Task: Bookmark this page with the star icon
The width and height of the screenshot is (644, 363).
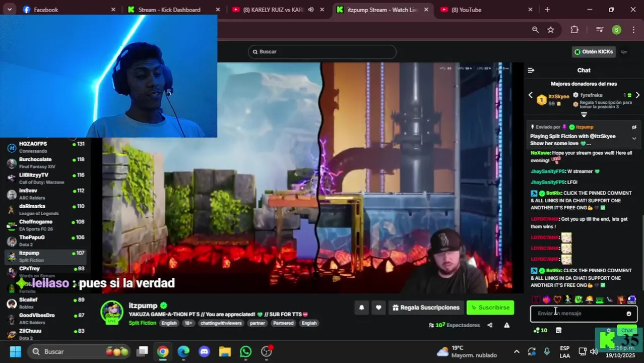Action: (x=551, y=30)
